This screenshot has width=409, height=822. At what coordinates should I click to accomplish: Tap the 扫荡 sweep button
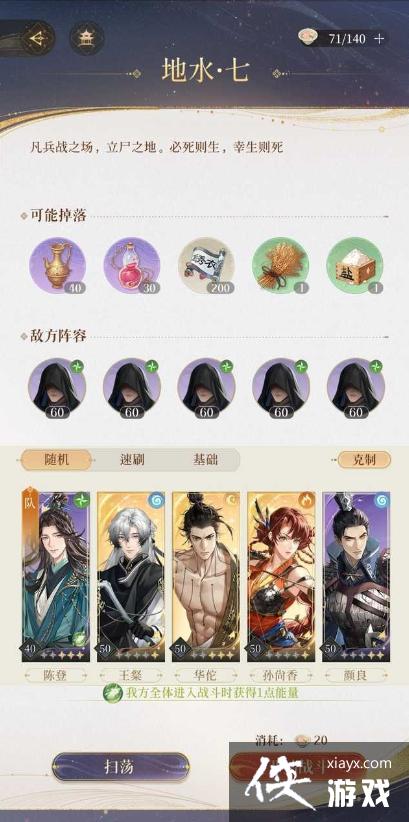pyautogui.click(x=121, y=766)
